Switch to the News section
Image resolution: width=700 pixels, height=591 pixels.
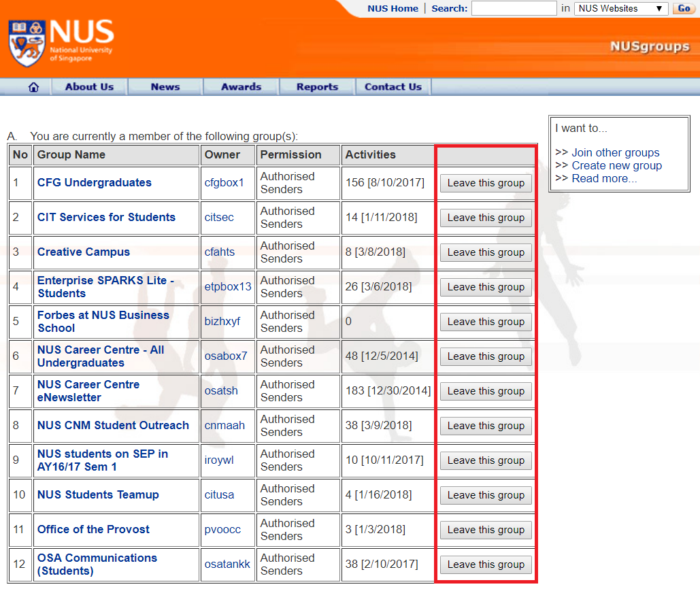165,86
